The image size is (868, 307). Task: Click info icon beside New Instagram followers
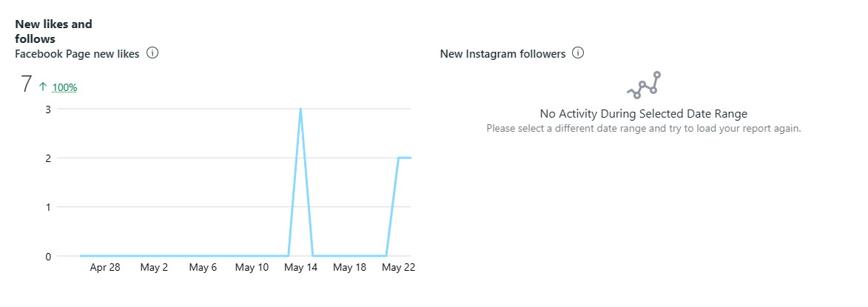pyautogui.click(x=579, y=53)
